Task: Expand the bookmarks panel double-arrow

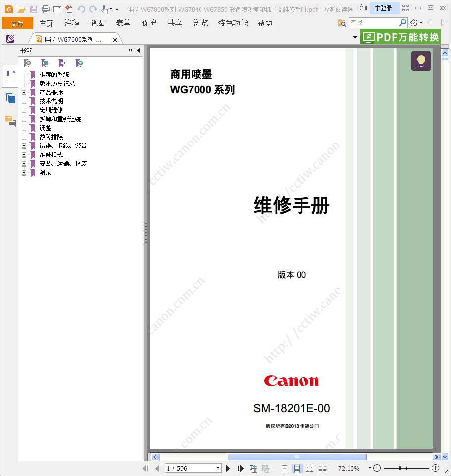Action: coord(131,50)
